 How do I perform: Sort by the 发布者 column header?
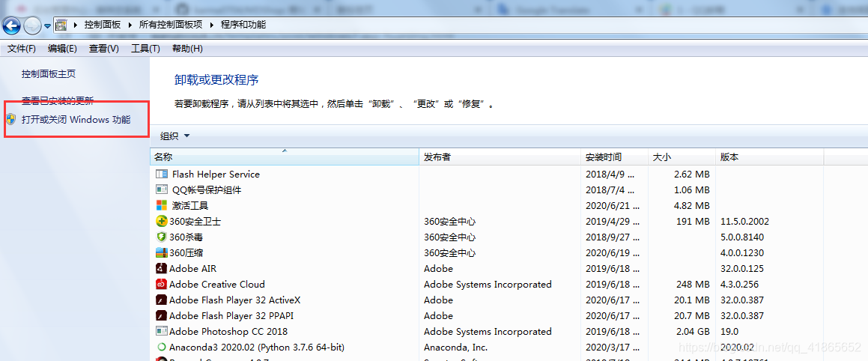click(x=500, y=157)
